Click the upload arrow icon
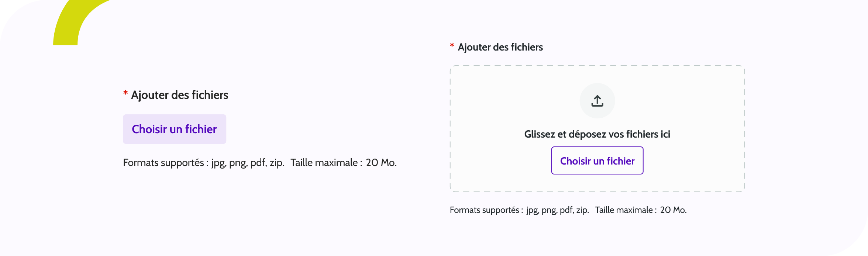The image size is (868, 256). [x=597, y=101]
